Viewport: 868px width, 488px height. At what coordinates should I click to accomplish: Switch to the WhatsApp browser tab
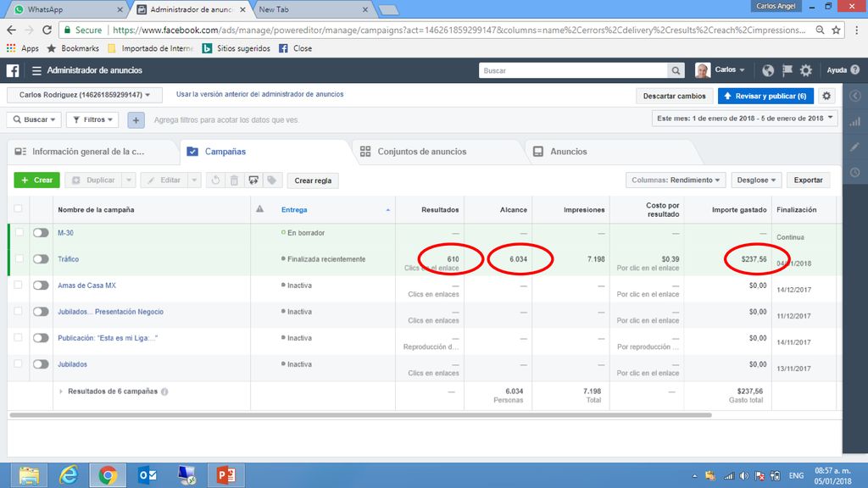(66, 9)
